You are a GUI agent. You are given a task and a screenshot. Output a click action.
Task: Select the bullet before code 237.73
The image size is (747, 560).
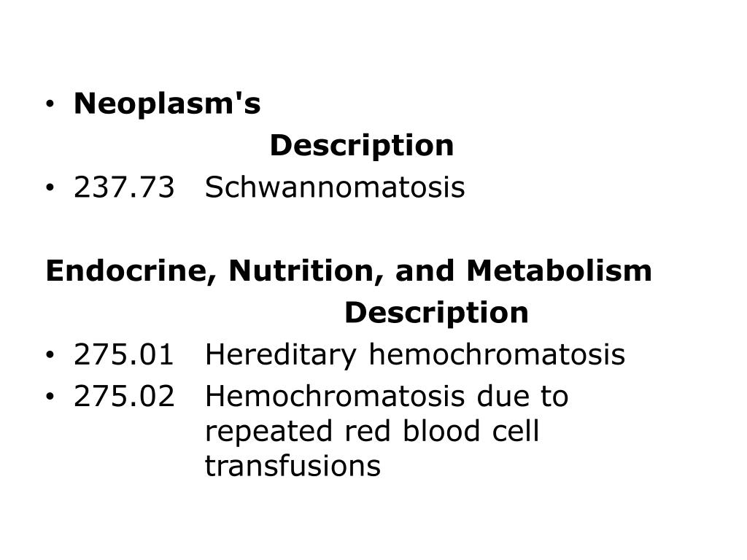click(x=50, y=187)
